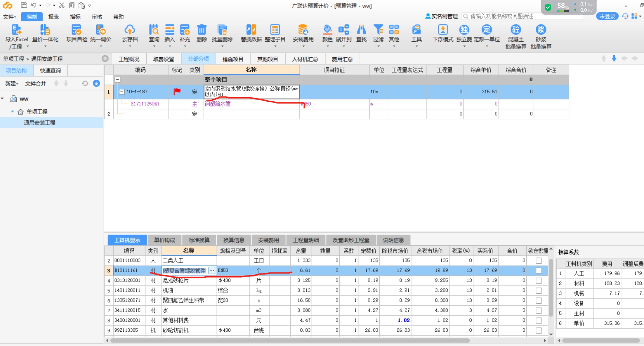Switch to the 人材机汇总 tab
Screen dimensions: 644x346
coord(305,59)
